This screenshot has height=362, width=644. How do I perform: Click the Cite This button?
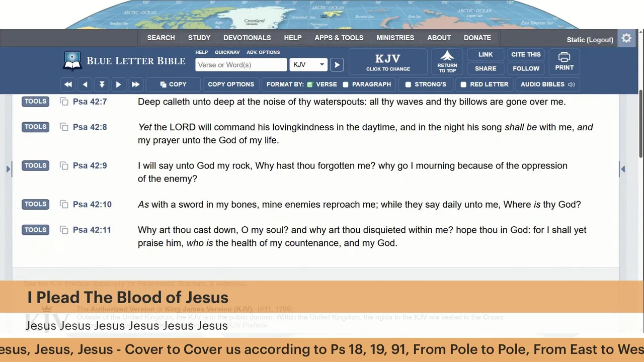(x=526, y=54)
